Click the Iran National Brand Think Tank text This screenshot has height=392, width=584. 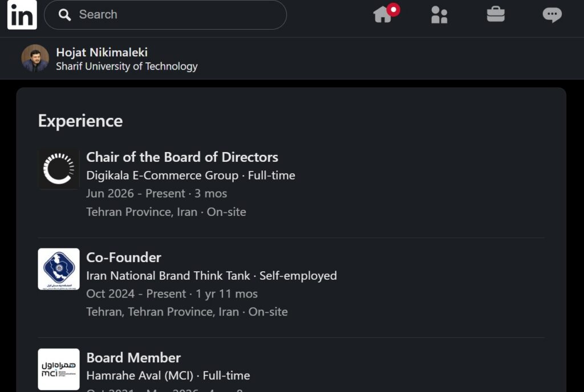click(168, 276)
